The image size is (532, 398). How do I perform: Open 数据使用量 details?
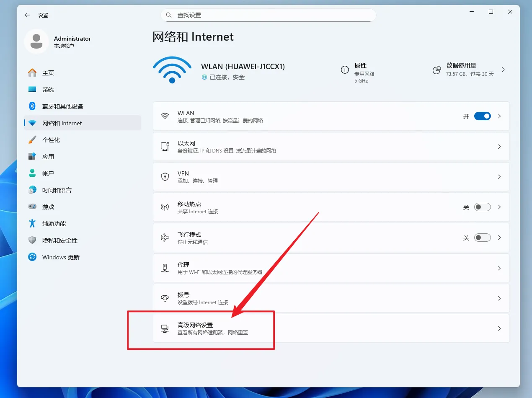(x=469, y=70)
